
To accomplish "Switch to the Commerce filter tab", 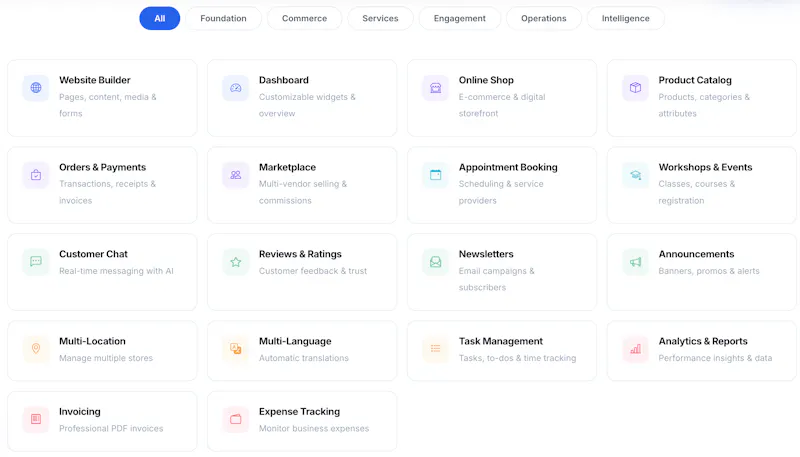I will point(305,18).
